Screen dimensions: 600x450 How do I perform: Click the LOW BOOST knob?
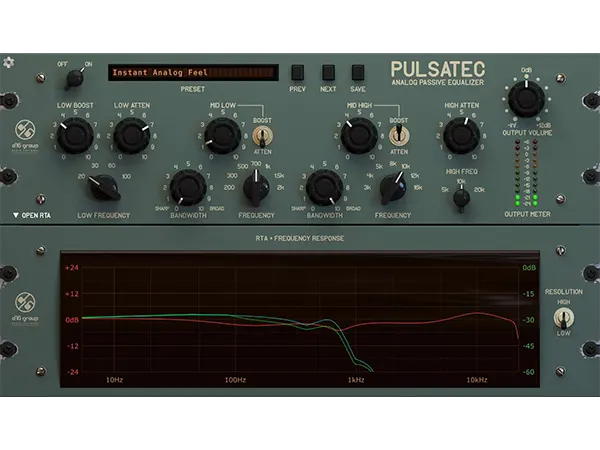75,135
